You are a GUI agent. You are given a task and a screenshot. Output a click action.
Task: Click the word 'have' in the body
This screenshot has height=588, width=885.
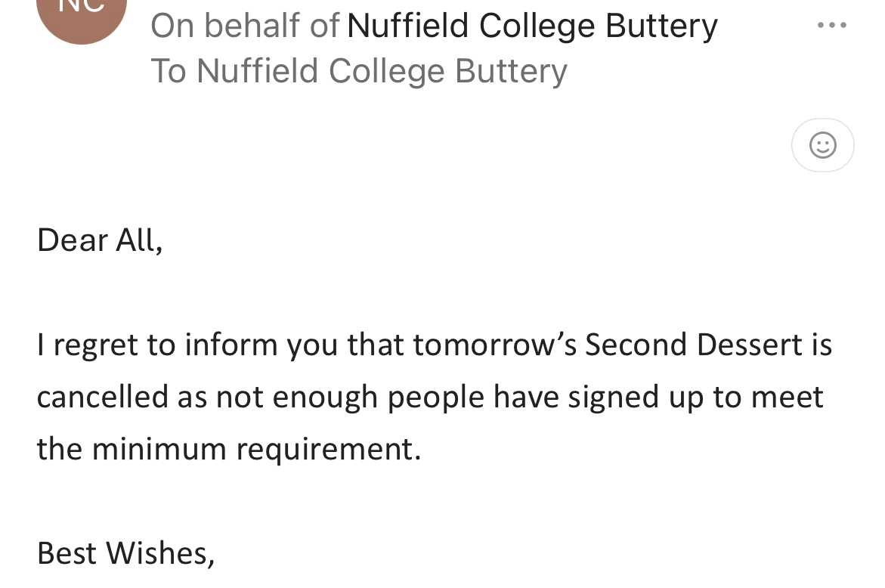[x=525, y=397]
